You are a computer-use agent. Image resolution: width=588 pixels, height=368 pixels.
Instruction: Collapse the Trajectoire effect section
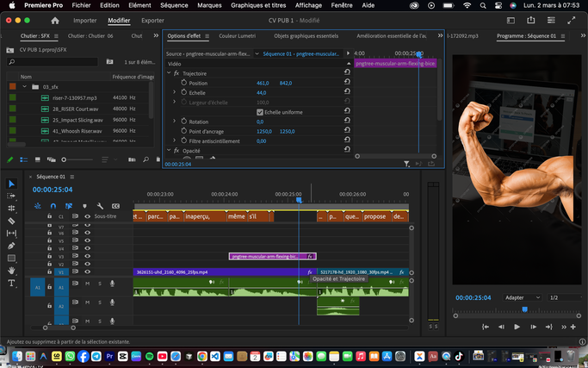pos(169,73)
